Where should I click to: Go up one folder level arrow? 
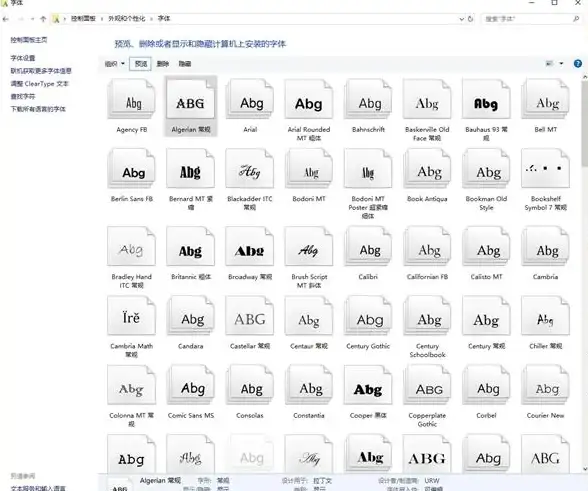point(43,19)
